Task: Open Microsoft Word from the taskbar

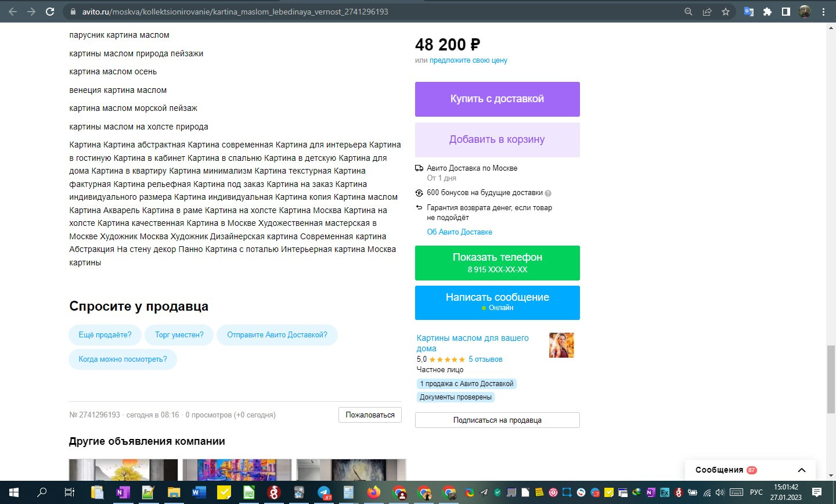Action: tap(199, 492)
